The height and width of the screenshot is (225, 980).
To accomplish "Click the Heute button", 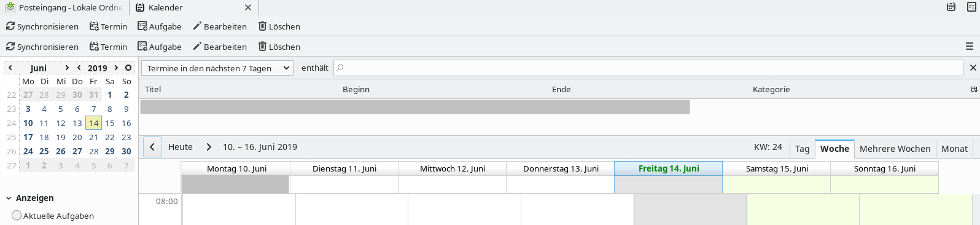I will 181,147.
